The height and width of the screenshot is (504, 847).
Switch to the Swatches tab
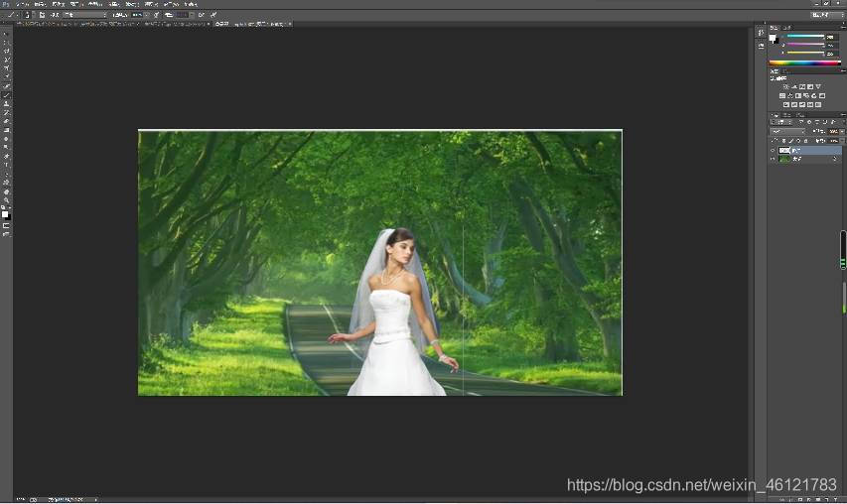787,28
